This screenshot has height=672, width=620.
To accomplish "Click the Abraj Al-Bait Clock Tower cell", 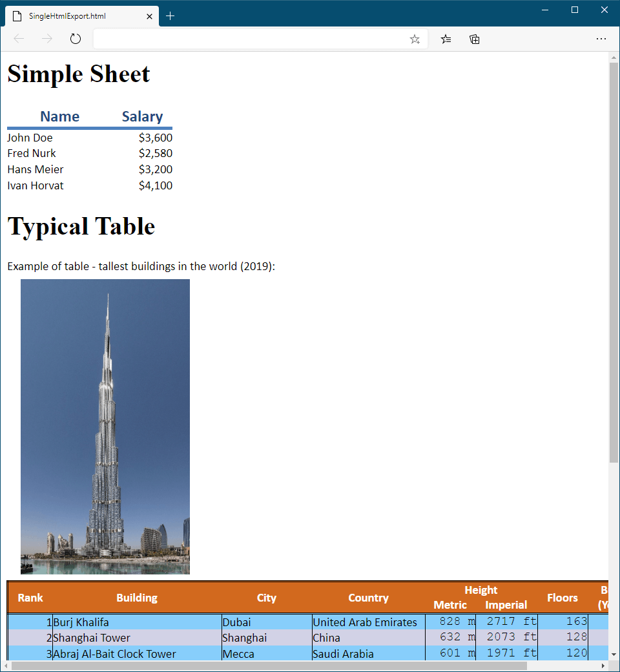I will tap(114, 654).
